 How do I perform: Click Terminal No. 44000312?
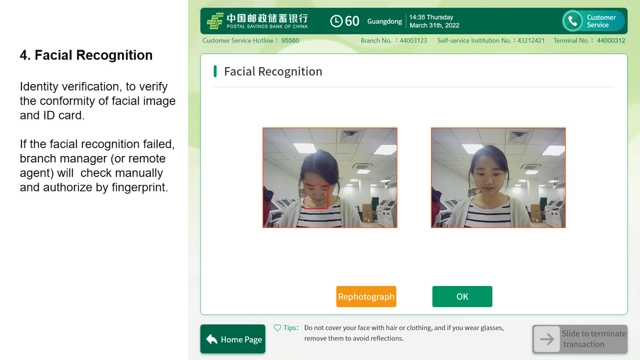(589, 40)
